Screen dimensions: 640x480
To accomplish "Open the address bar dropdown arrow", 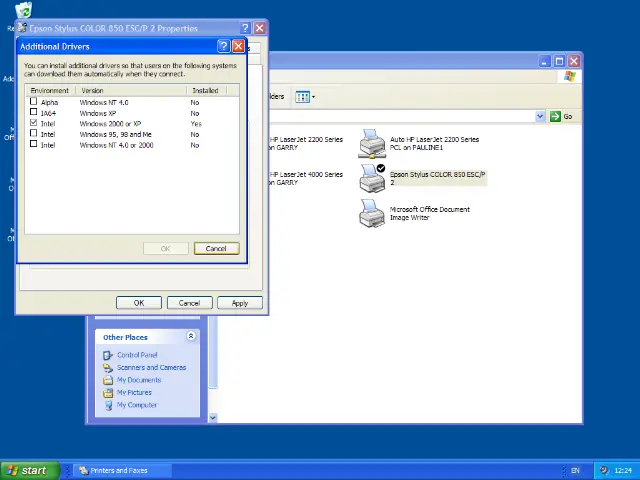I will 540,116.
